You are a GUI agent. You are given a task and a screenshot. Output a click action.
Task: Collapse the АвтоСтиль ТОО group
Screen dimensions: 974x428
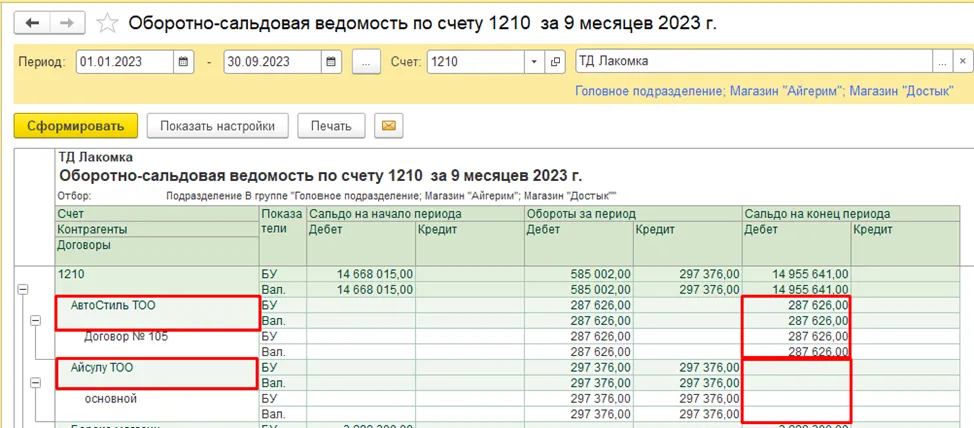click(35, 320)
